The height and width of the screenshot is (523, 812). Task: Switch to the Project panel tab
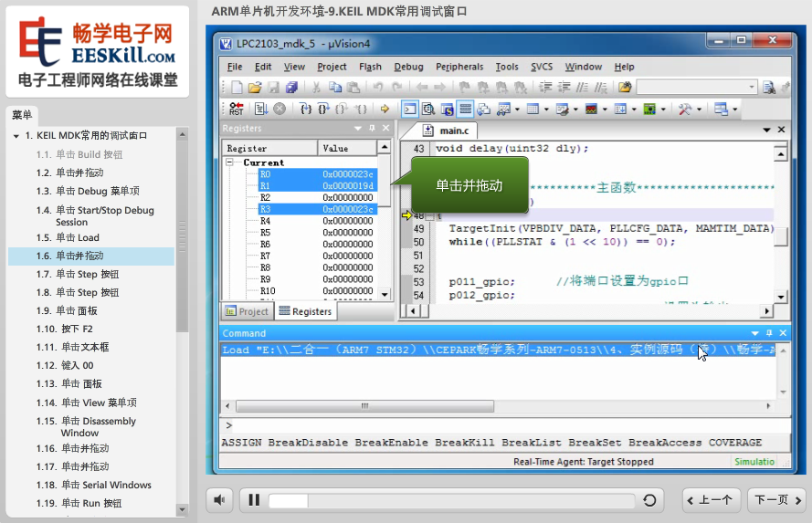248,311
